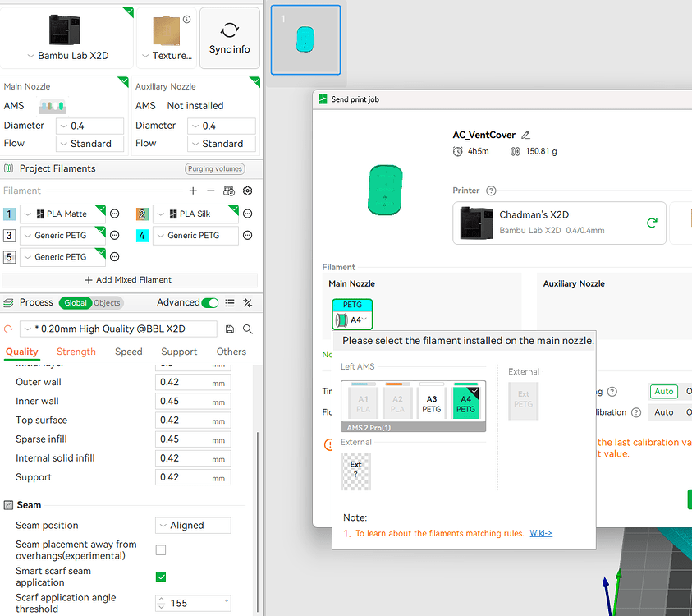Edit PLA Matte filament preset icon
Image resolution: width=692 pixels, height=616 pixels.
pyautogui.click(x=115, y=214)
